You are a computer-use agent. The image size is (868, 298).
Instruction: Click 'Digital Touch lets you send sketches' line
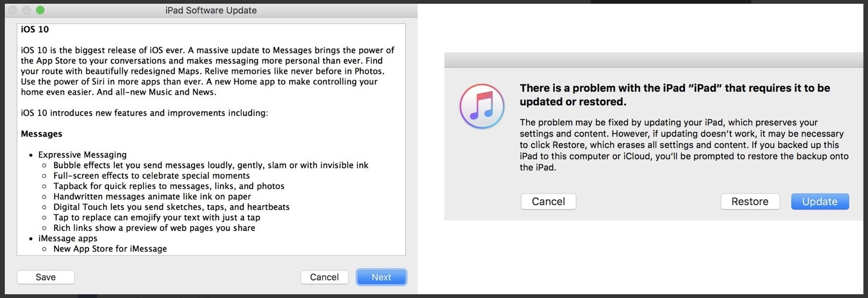171,207
